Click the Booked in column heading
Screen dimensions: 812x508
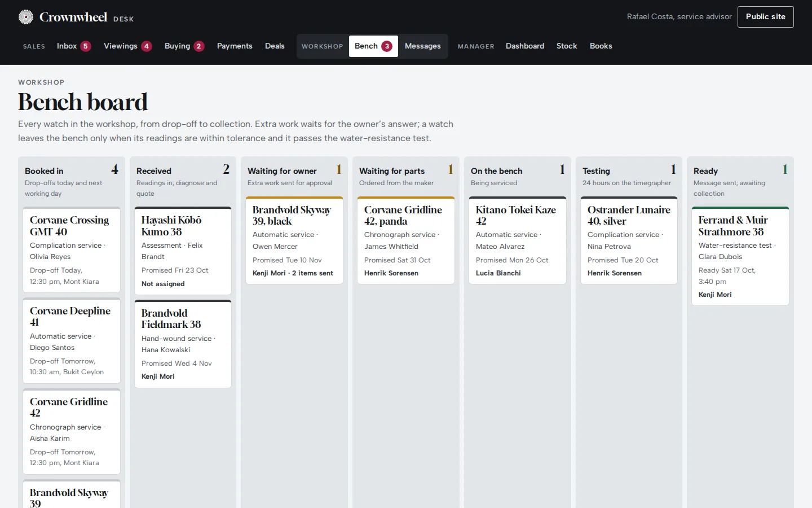click(x=44, y=171)
